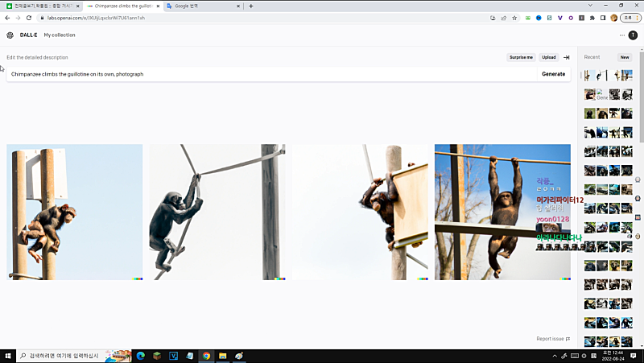The image size is (644, 363).
Task: Click the browser forward arrow
Action: tap(18, 18)
